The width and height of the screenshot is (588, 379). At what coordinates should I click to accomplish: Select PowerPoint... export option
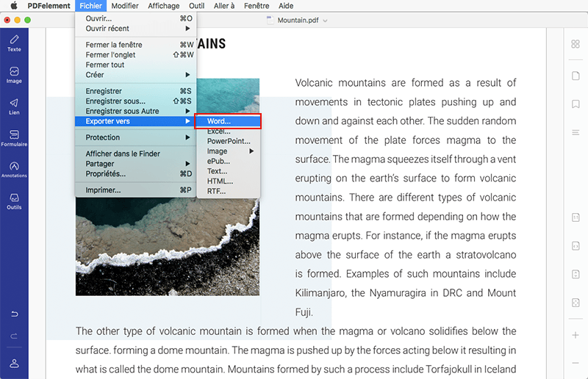point(228,141)
